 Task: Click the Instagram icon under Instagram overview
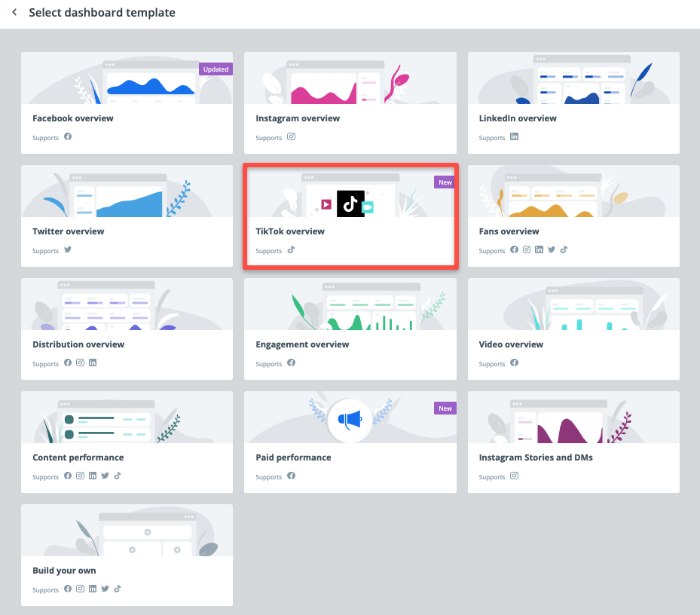(x=291, y=136)
